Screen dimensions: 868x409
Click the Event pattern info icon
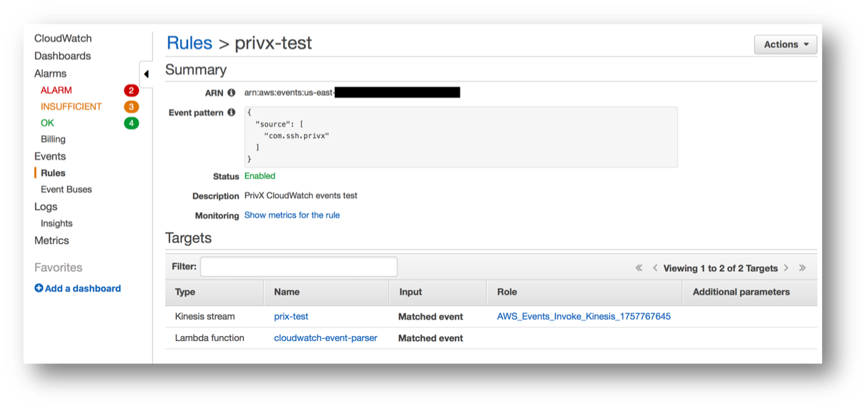[231, 112]
